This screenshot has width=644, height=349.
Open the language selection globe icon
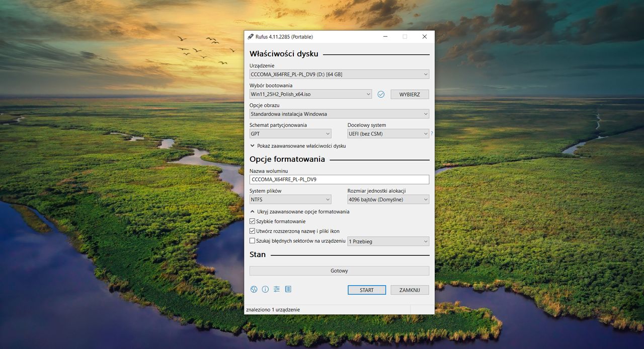click(x=254, y=289)
